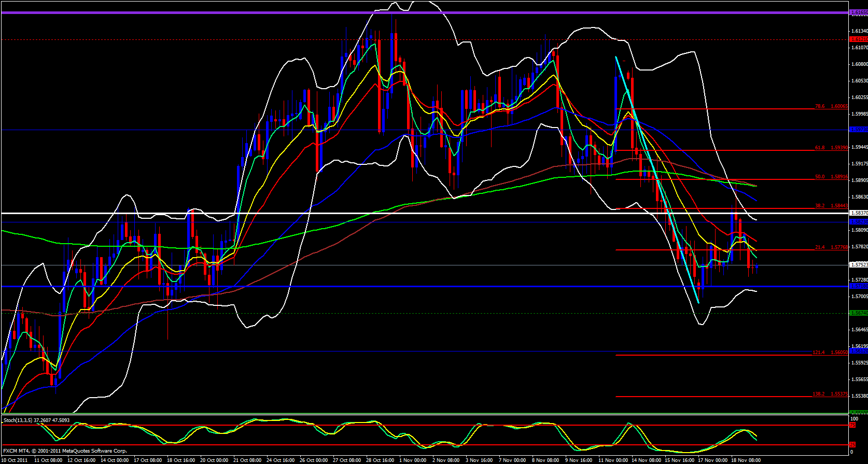
Task: Click the green 1.56740 price label
Action: click(x=857, y=313)
